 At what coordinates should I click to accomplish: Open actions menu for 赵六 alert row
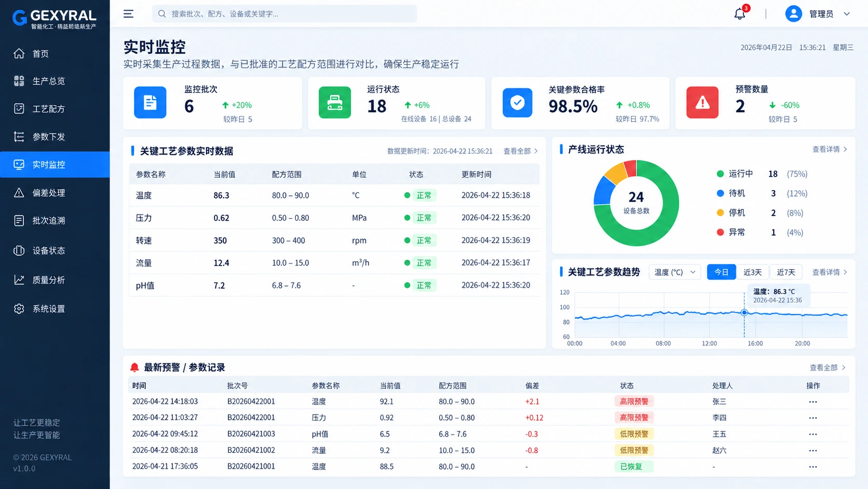[813, 450]
